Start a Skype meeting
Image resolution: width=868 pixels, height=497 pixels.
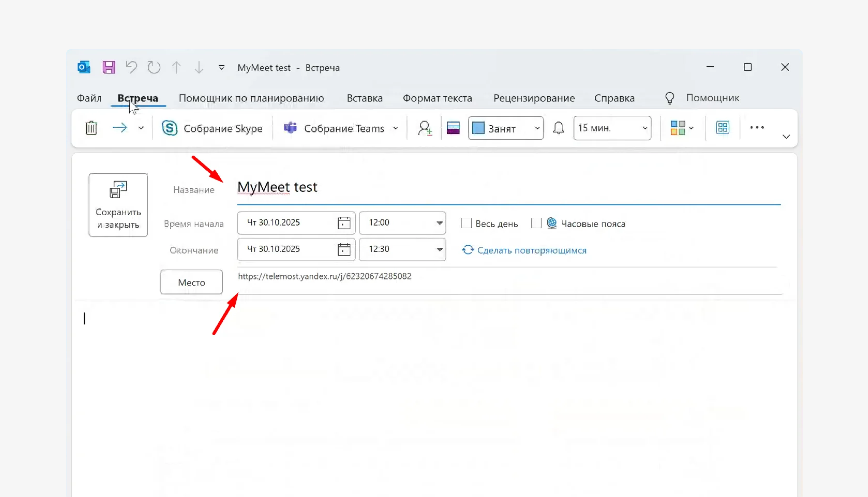[212, 128]
